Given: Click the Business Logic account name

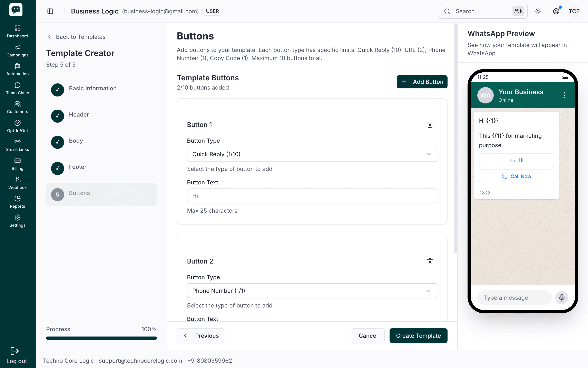Looking at the screenshot, I should tap(95, 11).
